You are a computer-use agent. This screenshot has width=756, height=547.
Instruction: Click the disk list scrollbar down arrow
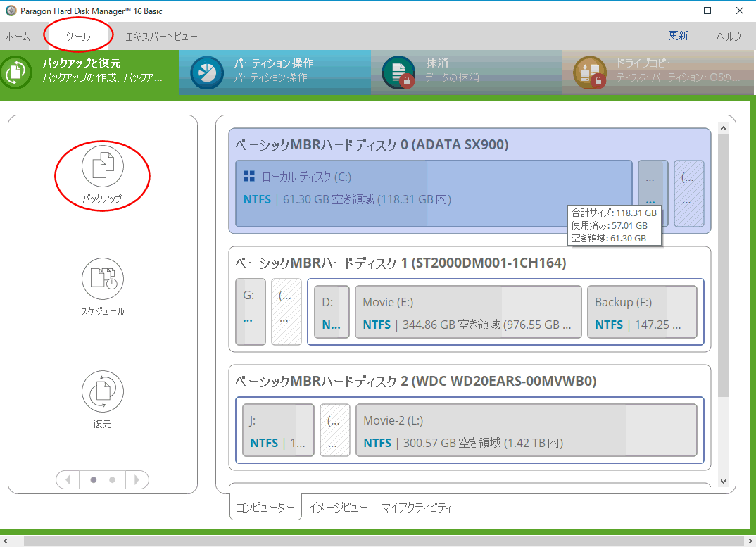(x=723, y=481)
